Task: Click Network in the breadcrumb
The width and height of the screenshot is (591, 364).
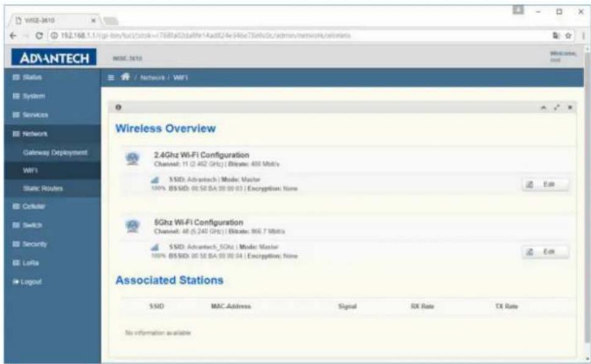Action: [153, 78]
